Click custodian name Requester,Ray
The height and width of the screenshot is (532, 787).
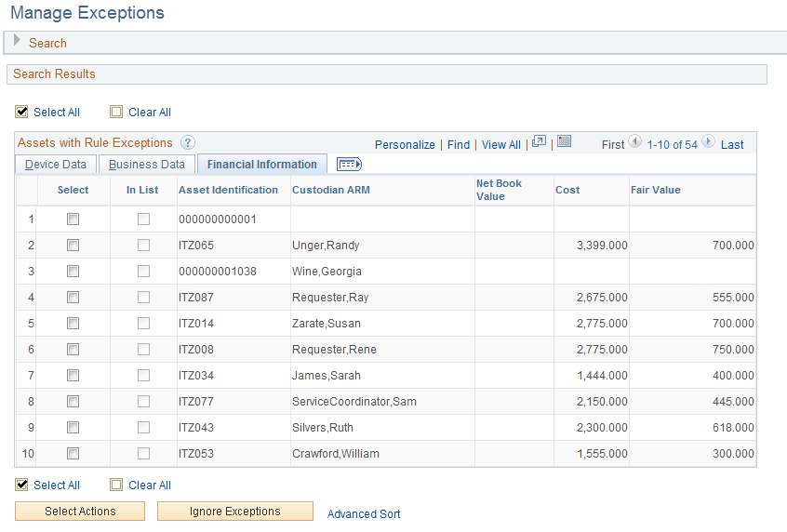click(x=330, y=298)
